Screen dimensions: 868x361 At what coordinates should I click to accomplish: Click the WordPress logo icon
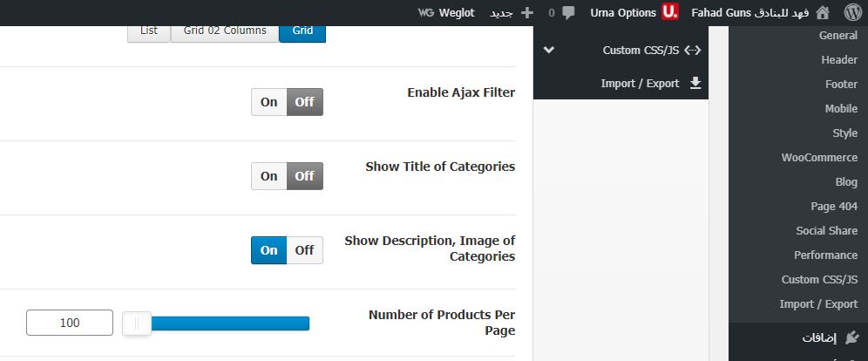(852, 12)
